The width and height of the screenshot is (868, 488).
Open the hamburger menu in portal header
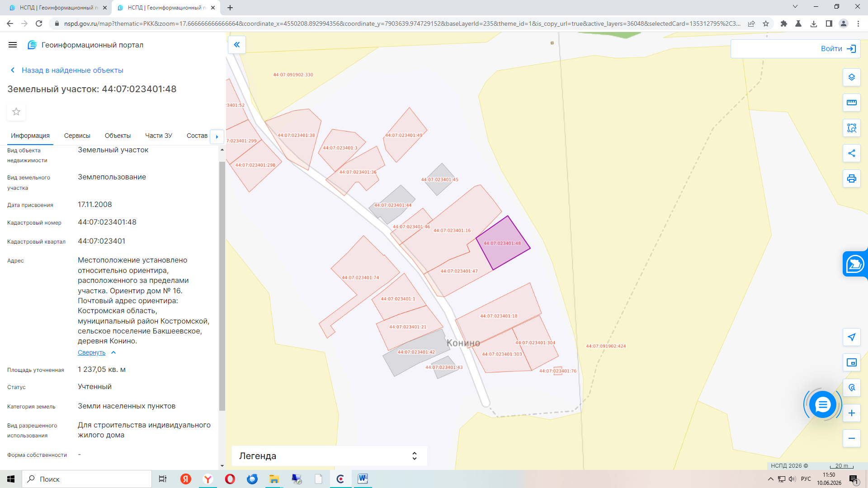click(13, 45)
